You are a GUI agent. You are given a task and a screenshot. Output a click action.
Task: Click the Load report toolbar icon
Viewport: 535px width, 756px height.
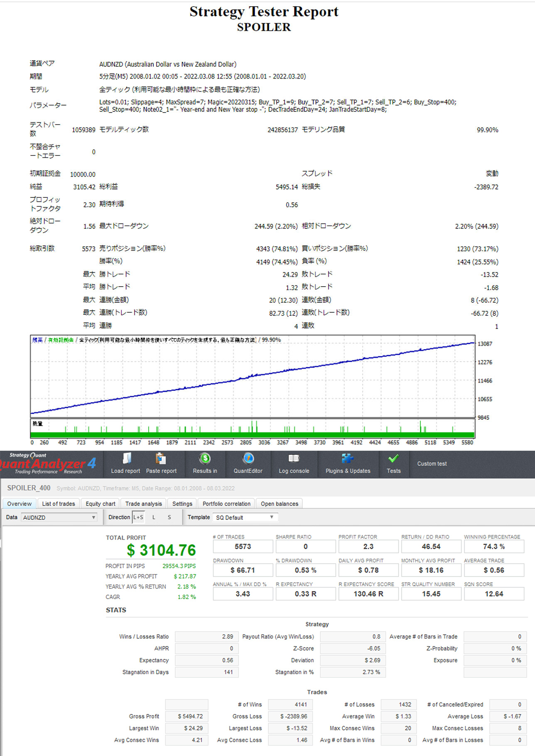coord(127,459)
